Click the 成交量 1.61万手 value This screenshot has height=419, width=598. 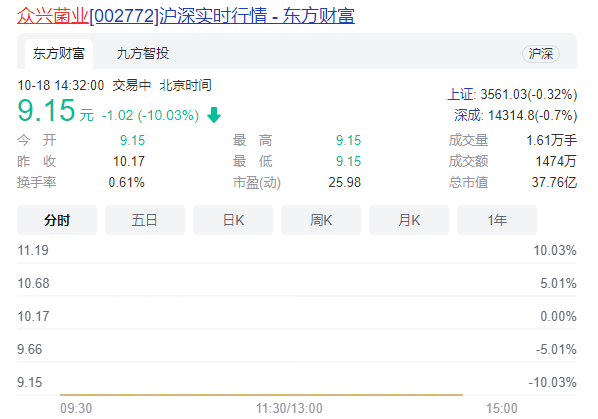point(551,140)
